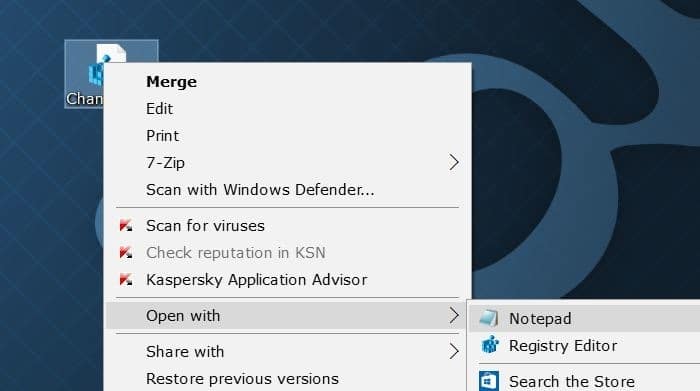Open Kaspersky Application Advisor
700x391 pixels.
click(288, 280)
